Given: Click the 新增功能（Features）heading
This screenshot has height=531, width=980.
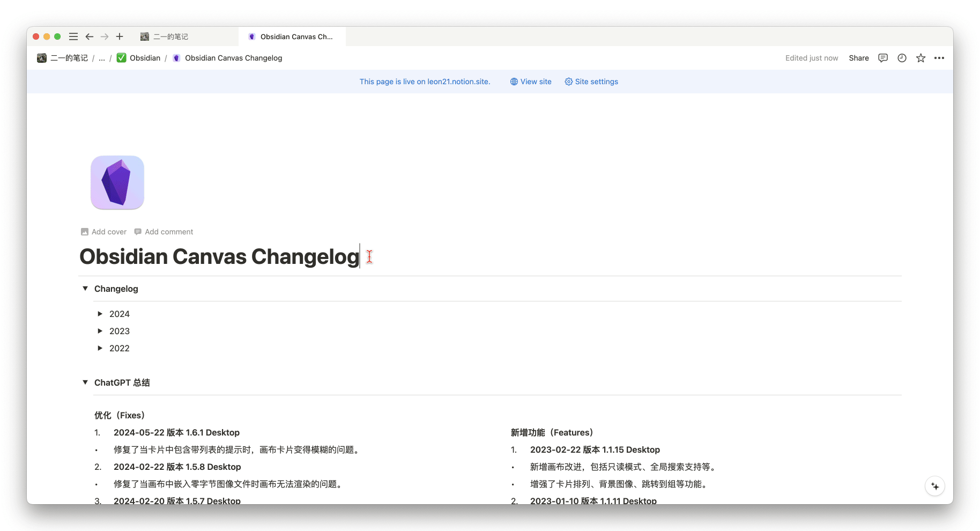Looking at the screenshot, I should click(x=552, y=432).
